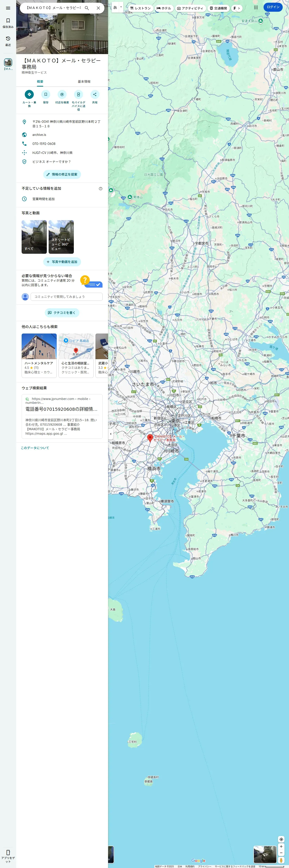The width and height of the screenshot is (289, 868).
Task: Open the input method あ dropdown arrow
Action: pos(121,7)
